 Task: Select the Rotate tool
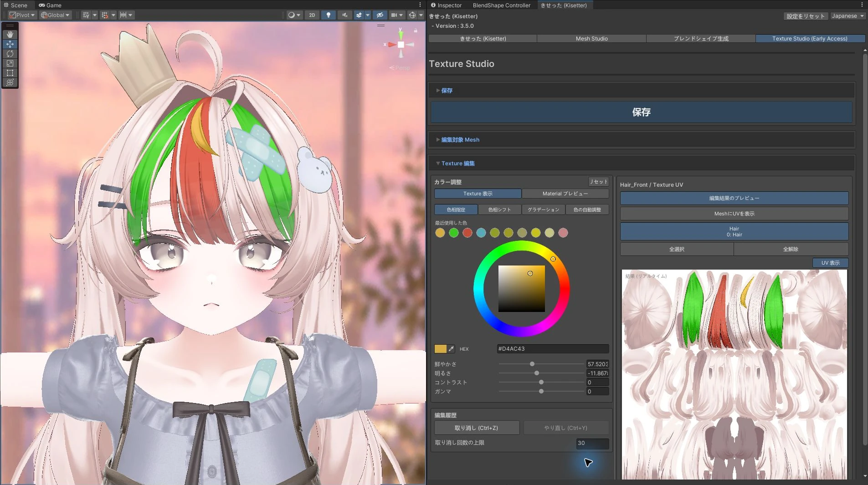[10, 54]
